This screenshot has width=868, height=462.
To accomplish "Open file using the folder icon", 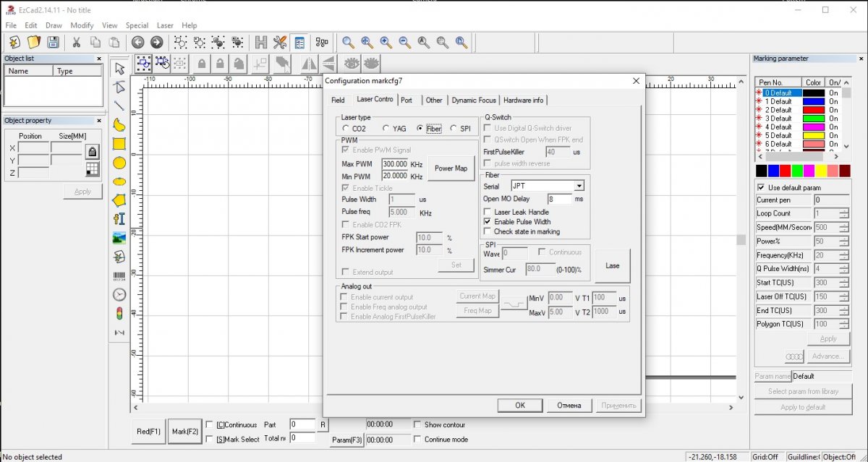I will 33,43.
